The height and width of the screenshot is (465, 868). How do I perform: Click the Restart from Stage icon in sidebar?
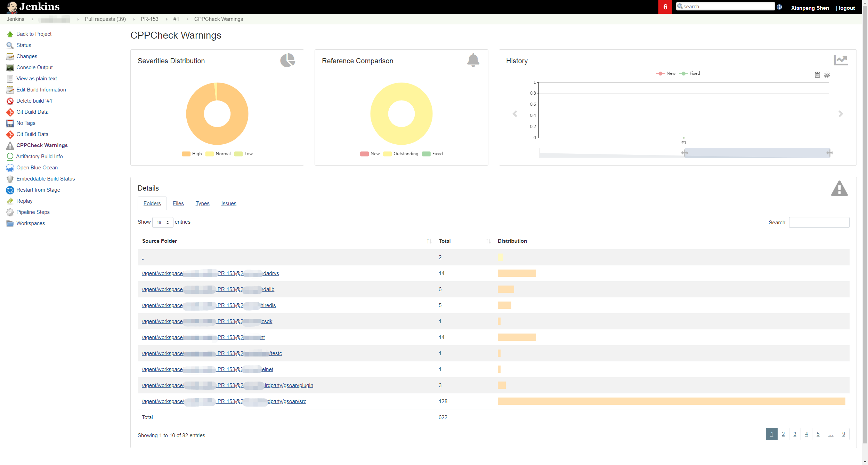click(x=10, y=190)
